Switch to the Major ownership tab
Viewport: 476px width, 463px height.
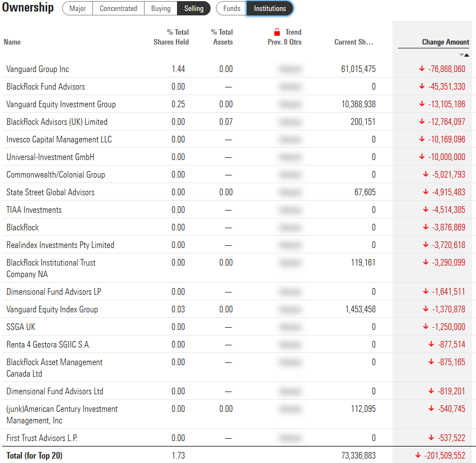click(x=78, y=8)
